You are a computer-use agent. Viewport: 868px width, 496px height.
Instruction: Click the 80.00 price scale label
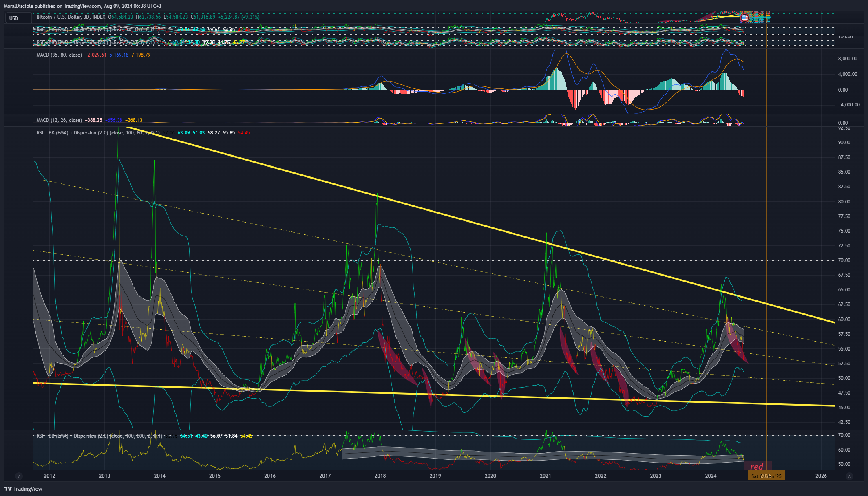[x=844, y=202]
